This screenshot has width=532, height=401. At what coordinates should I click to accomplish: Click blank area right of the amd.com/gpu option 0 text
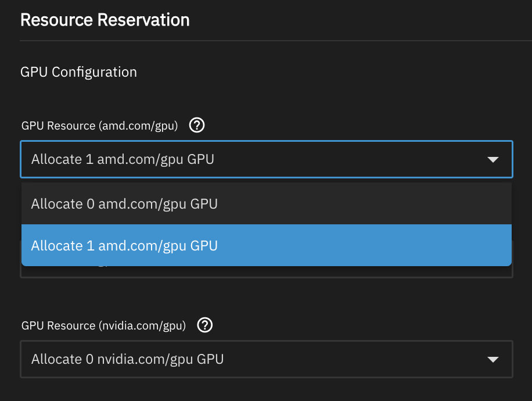pyautogui.click(x=360, y=204)
